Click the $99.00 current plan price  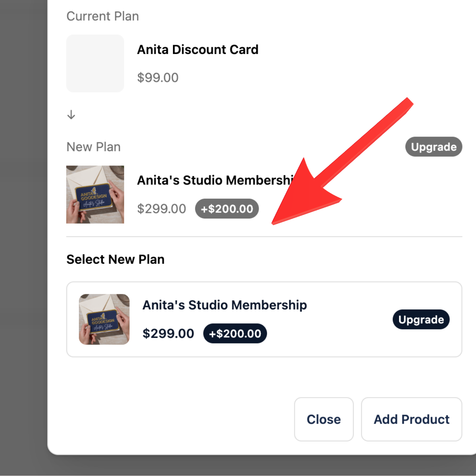point(158,77)
